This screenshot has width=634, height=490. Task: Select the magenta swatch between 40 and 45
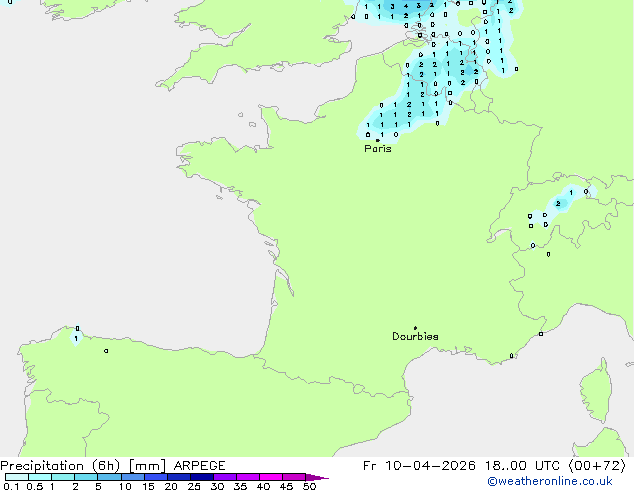271,477
